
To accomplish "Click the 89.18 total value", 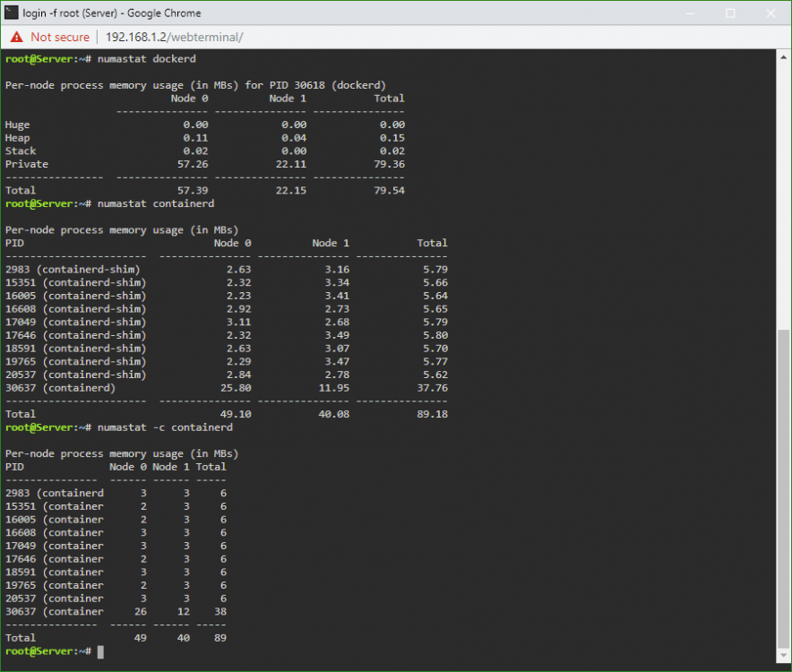I will tap(433, 414).
